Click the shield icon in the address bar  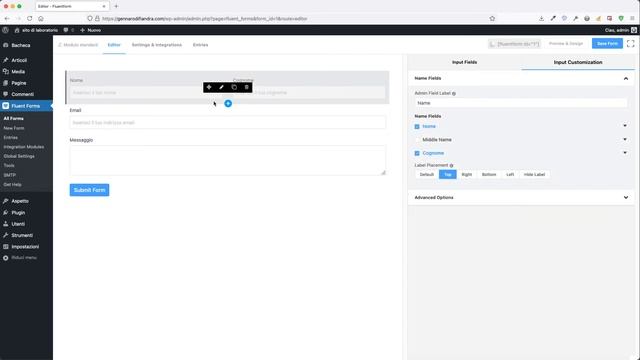(x=90, y=18)
